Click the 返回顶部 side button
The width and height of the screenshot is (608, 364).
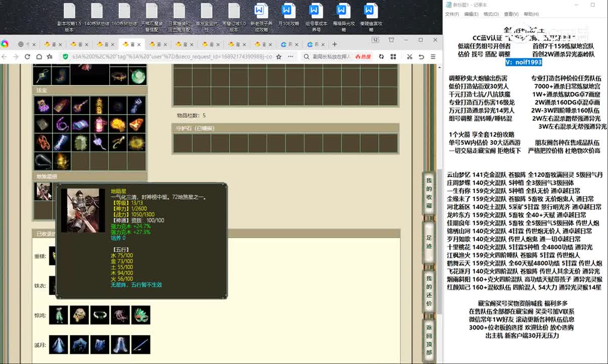tap(429, 339)
